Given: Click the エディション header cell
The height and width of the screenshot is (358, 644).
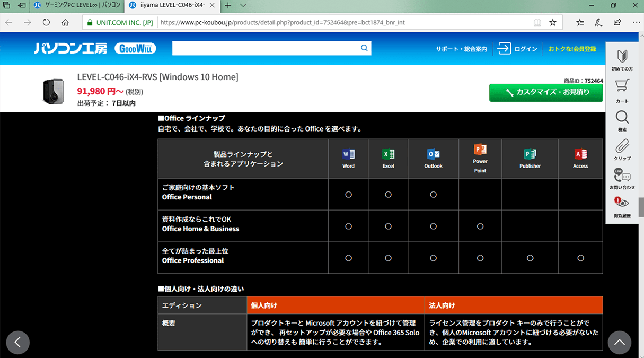Looking at the screenshot, I should coord(202,305).
